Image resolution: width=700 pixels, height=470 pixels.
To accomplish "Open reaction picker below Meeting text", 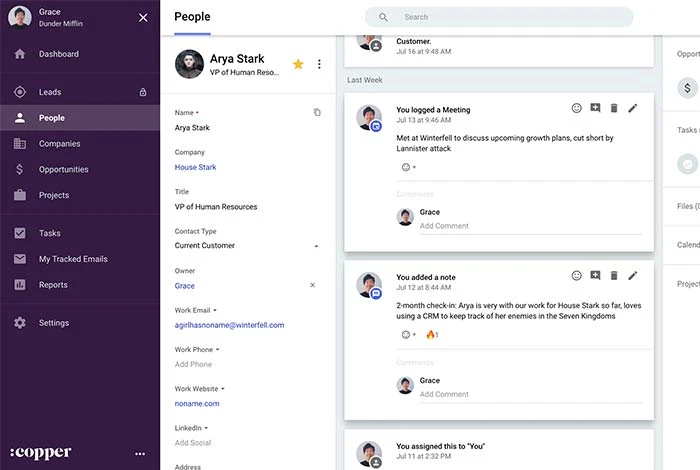I will [x=408, y=167].
